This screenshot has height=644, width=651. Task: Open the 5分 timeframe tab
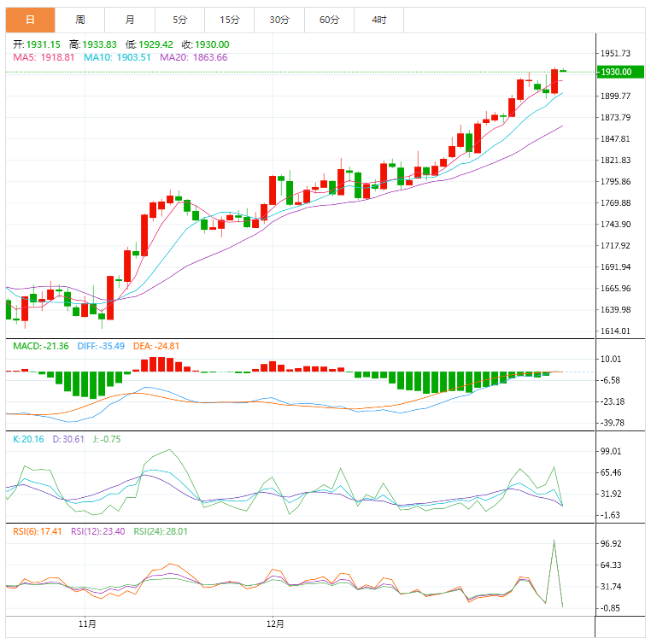click(179, 19)
